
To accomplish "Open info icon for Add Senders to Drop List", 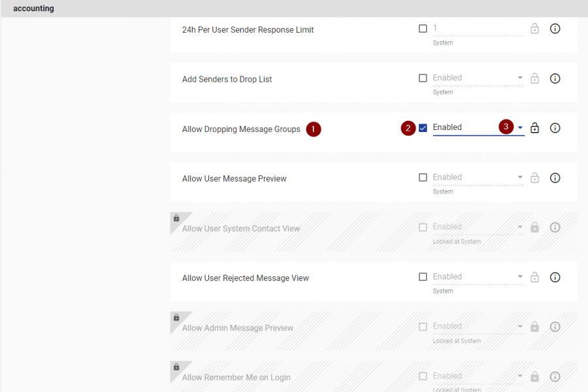I will click(555, 78).
